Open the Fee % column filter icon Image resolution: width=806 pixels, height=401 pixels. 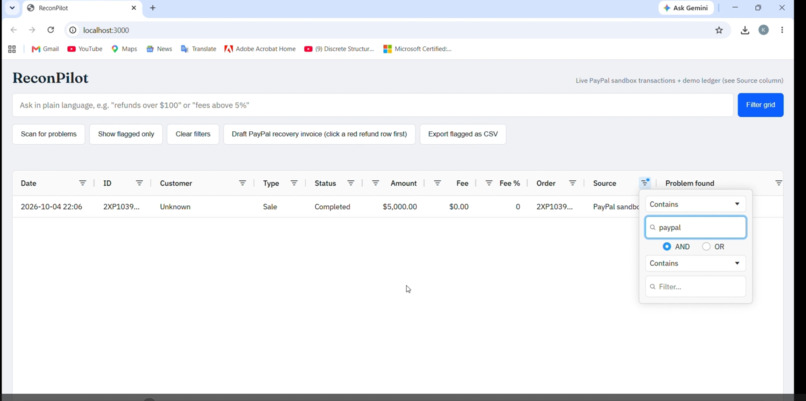point(489,183)
